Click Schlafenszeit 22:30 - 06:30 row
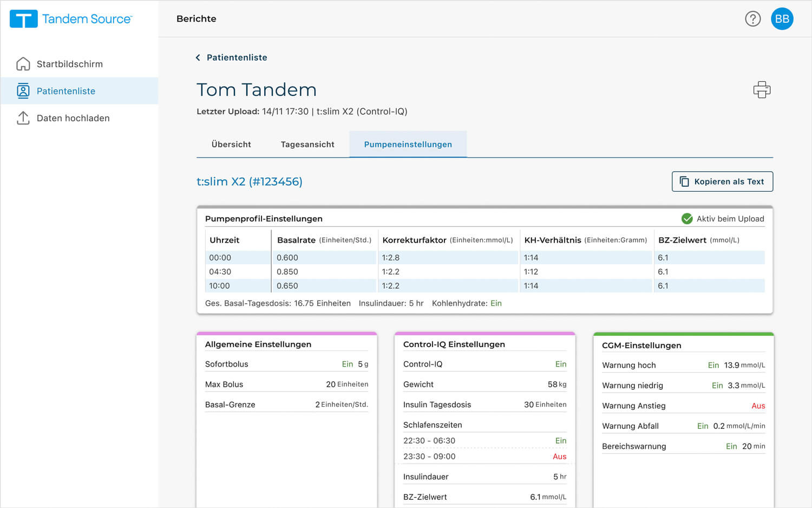This screenshot has height=508, width=812. pyautogui.click(x=484, y=440)
